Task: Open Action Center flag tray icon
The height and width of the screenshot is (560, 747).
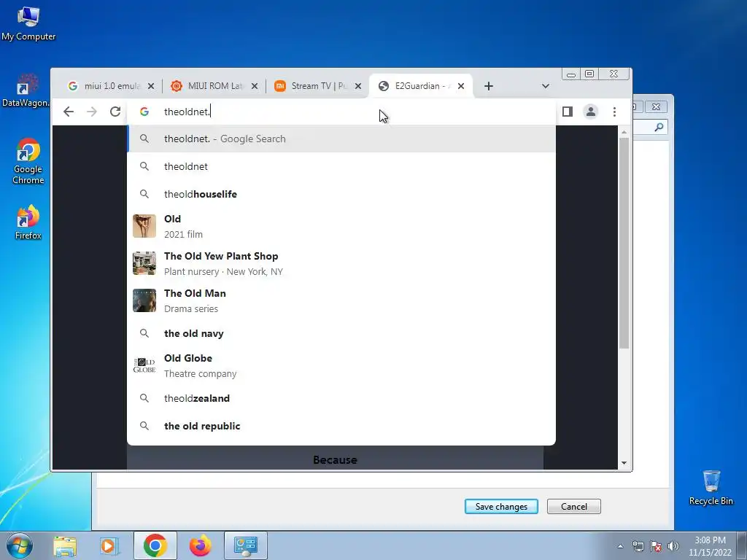Action: click(x=656, y=546)
